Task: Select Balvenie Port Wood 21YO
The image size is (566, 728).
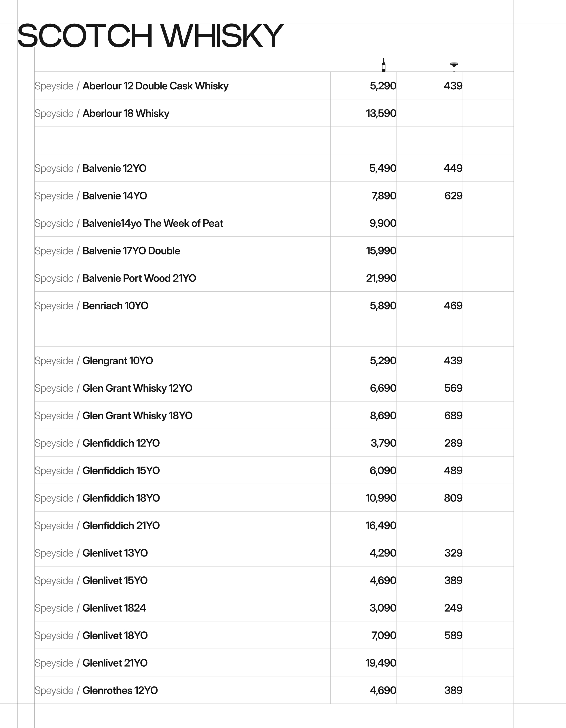Action: pyautogui.click(x=139, y=278)
